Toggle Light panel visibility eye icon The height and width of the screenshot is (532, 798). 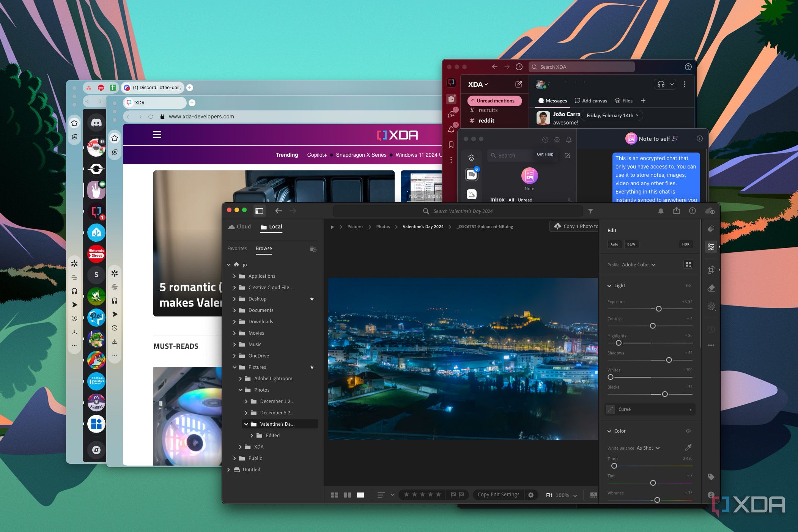[688, 286]
